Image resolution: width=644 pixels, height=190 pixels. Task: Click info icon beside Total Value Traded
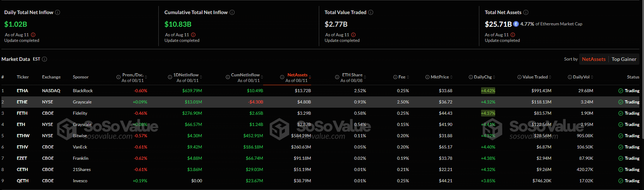(371, 12)
